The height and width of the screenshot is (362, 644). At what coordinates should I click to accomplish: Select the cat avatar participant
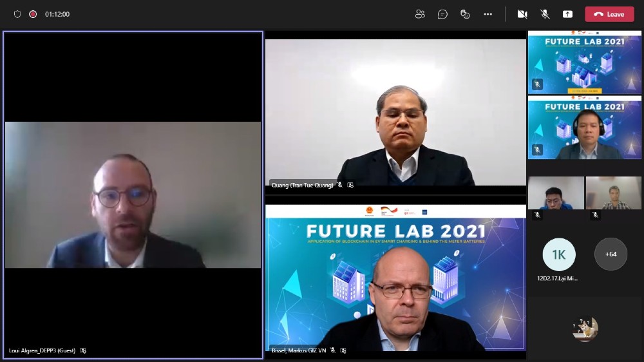tap(585, 329)
